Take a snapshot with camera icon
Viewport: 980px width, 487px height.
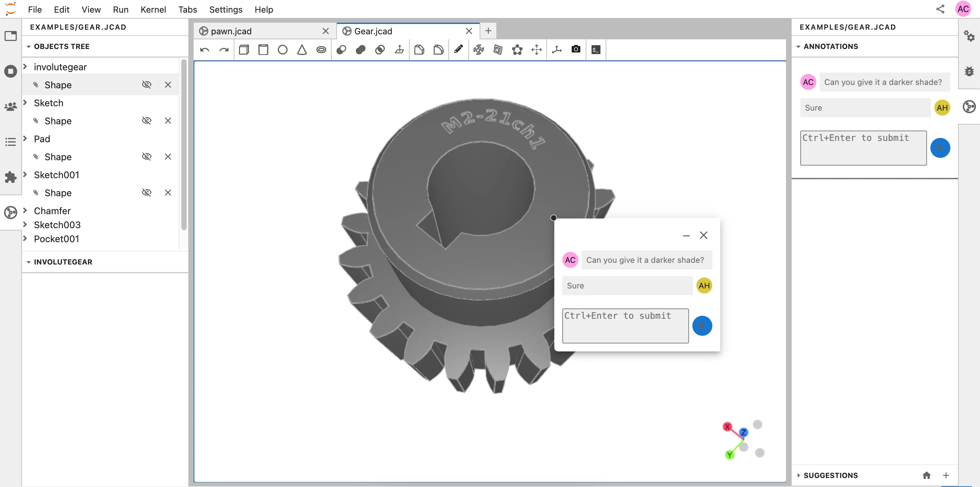[x=576, y=49]
